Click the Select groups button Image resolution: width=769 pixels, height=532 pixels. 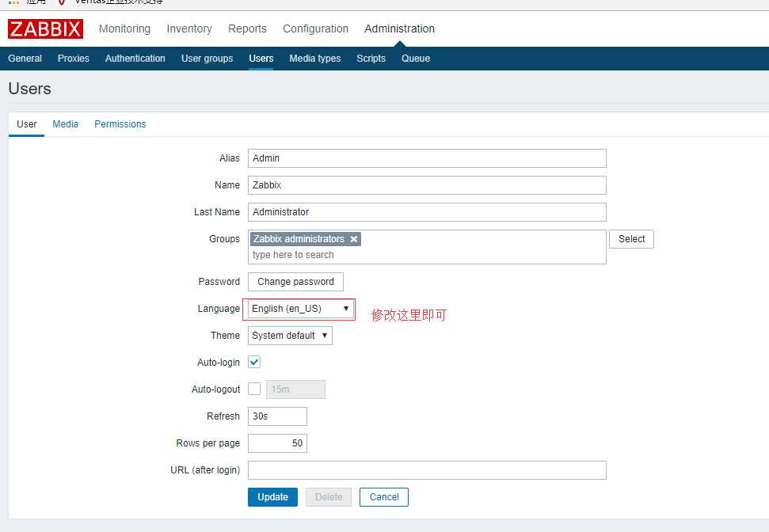click(x=631, y=239)
